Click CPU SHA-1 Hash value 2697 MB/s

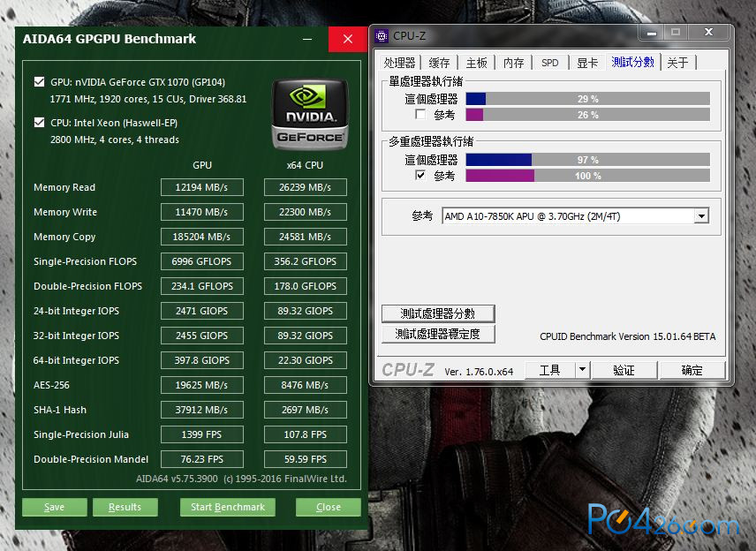coord(306,410)
